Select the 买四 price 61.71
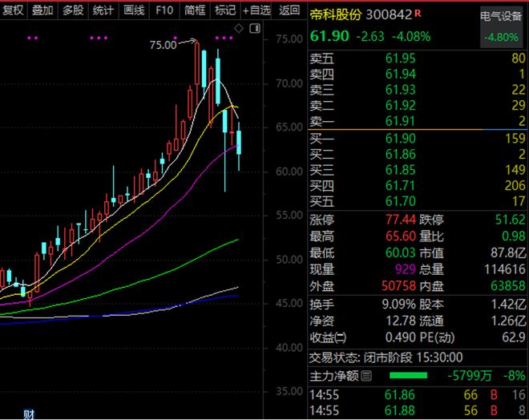The height and width of the screenshot is (420, 529). coord(401,185)
